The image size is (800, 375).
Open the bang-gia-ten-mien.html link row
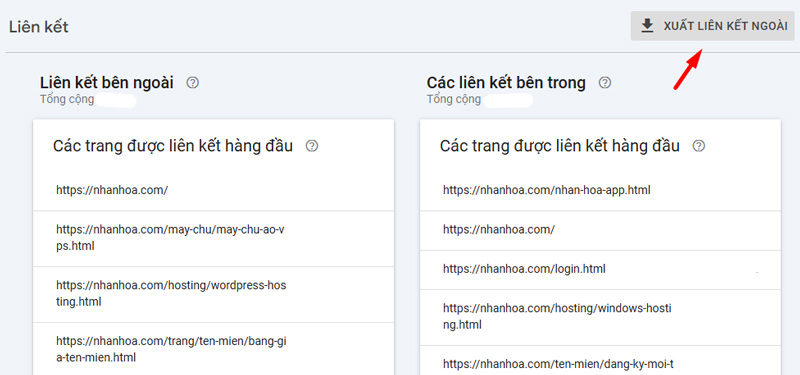click(213, 348)
